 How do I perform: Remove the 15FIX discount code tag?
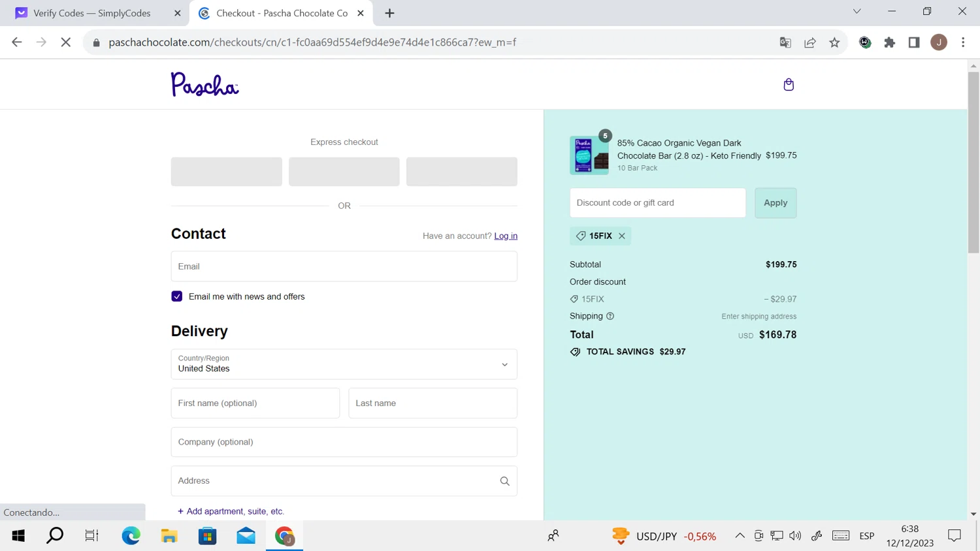click(622, 236)
